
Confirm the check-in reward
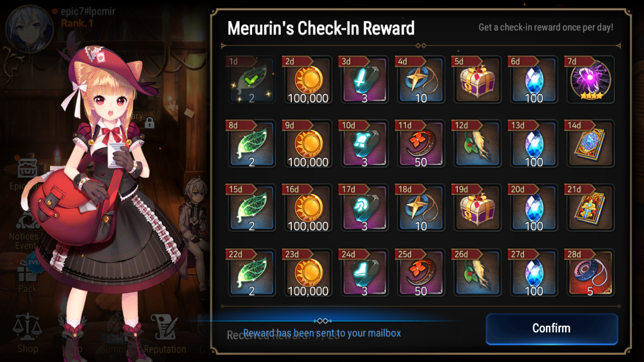point(551,329)
